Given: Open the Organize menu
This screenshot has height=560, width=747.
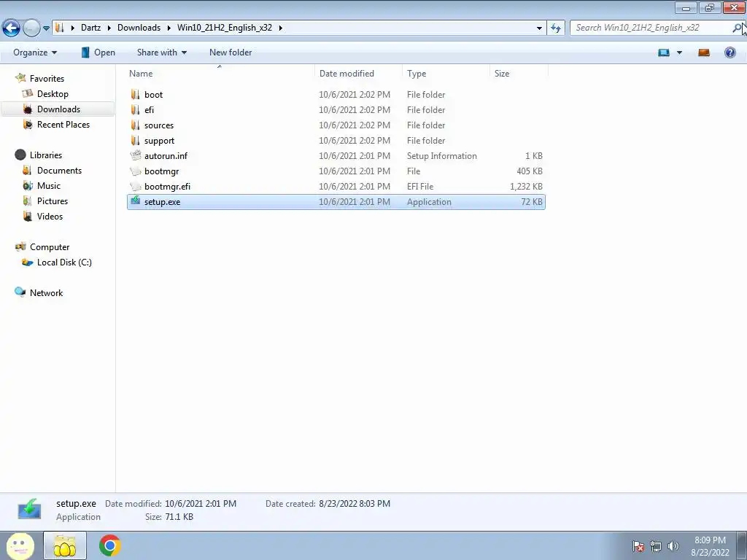Looking at the screenshot, I should click(x=35, y=52).
